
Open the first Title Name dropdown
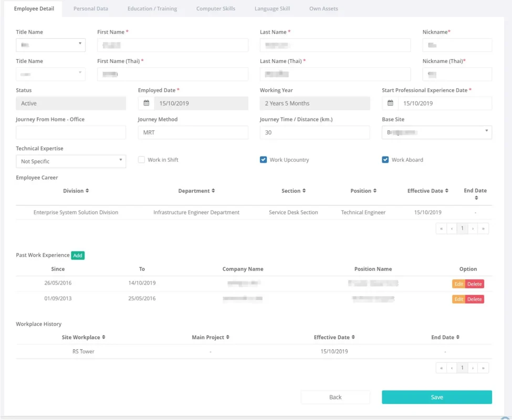50,45
